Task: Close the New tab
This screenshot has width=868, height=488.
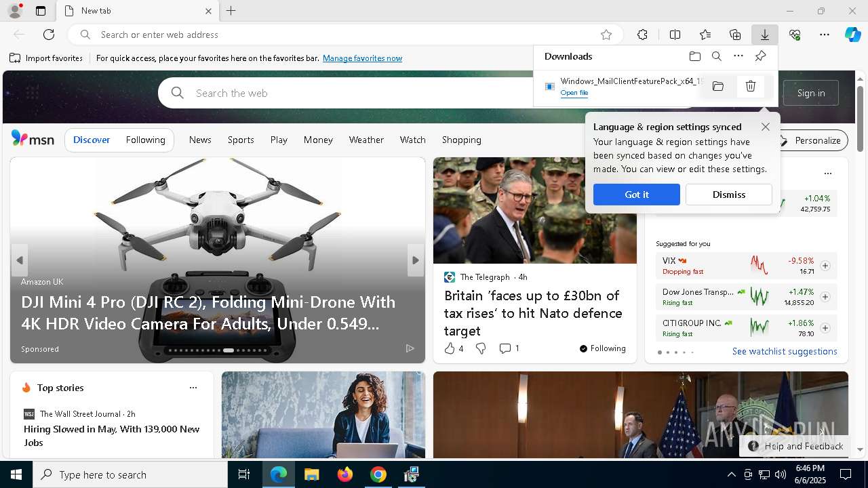Action: (208, 11)
